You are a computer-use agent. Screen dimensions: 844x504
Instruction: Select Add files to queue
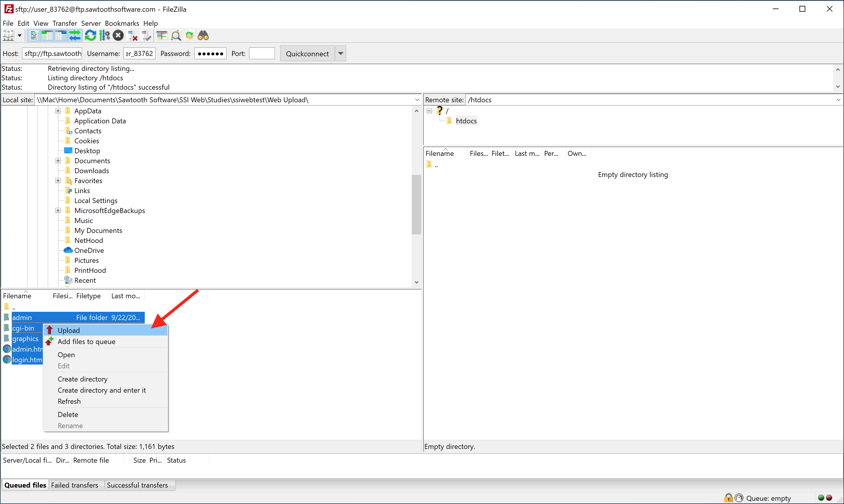(105, 341)
